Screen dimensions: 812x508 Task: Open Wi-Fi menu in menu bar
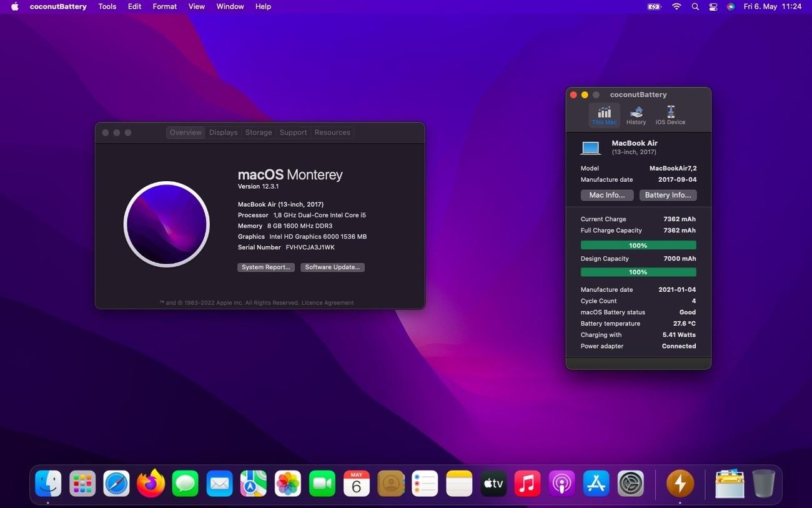tap(676, 6)
